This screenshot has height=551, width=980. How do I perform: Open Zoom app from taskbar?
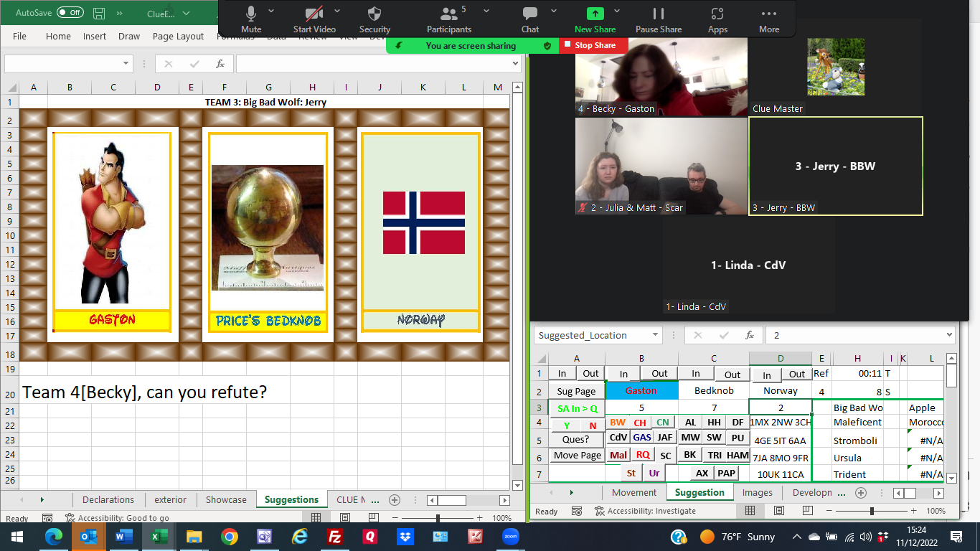pos(510,537)
